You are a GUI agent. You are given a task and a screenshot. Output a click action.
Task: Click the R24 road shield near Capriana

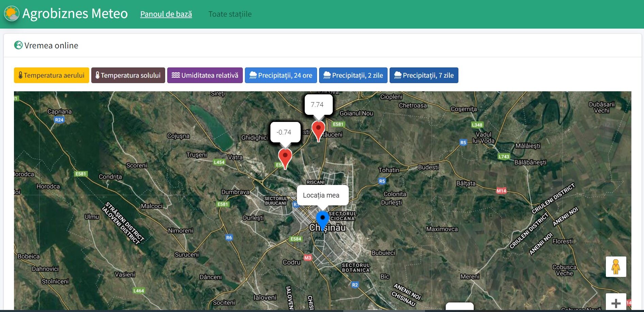pyautogui.click(x=59, y=120)
